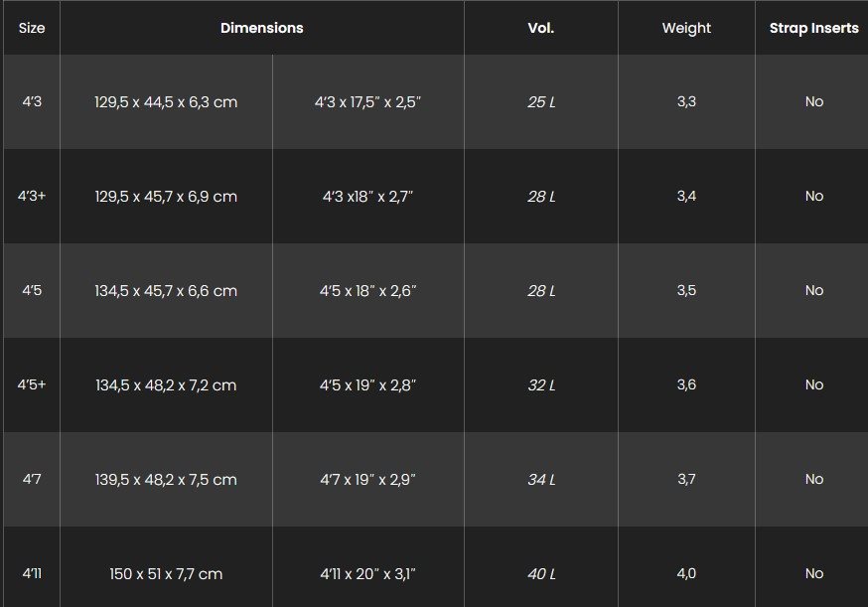Click the 25 L volume cell

click(541, 101)
